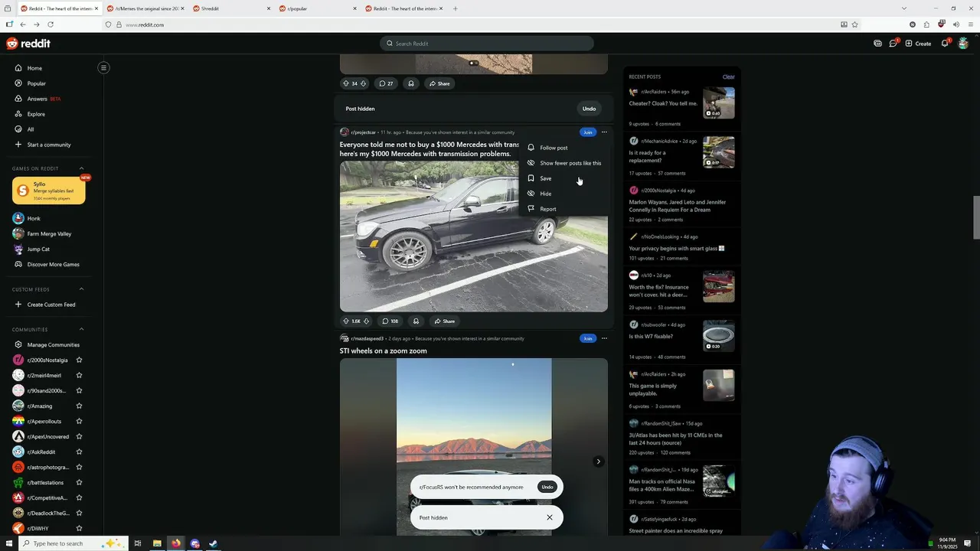Show next image in STI wheels gallery
The height and width of the screenshot is (551, 980).
pos(598,461)
